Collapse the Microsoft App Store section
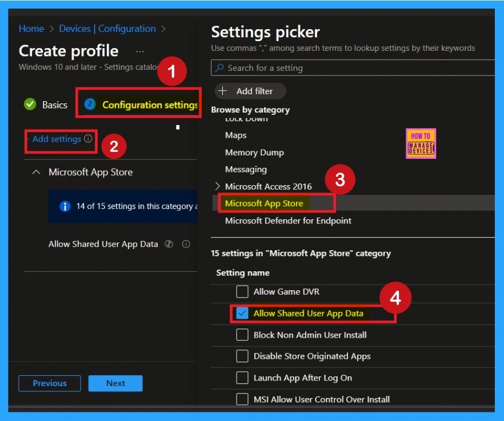This screenshot has height=421, width=504. click(x=37, y=172)
